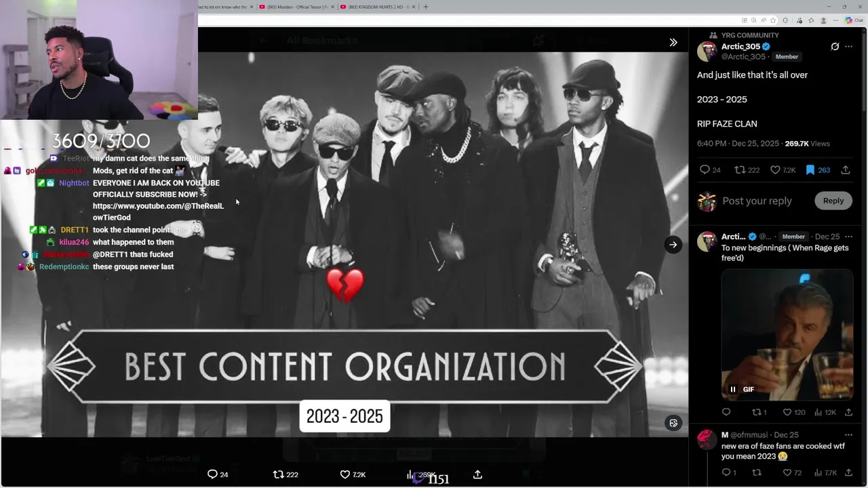Share the main tweet via sidebar share icon
Viewport: 868px width, 488px height.
coord(845,170)
